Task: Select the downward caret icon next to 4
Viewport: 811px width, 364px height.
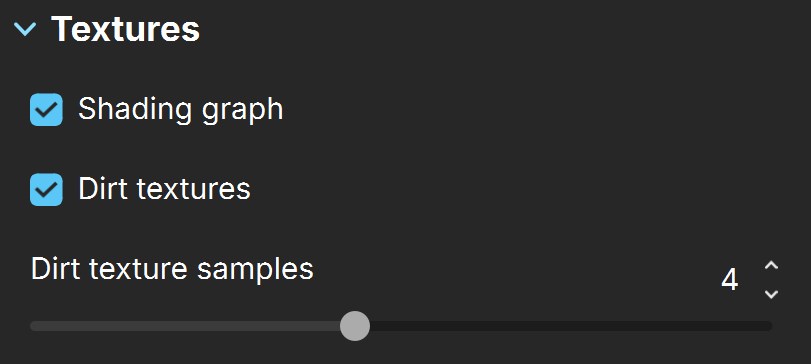Action: 771,294
